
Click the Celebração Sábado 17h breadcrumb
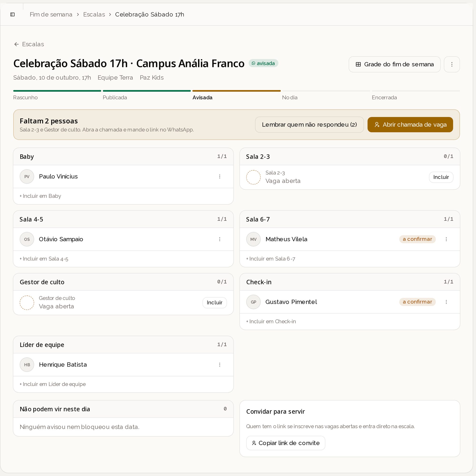tap(149, 15)
